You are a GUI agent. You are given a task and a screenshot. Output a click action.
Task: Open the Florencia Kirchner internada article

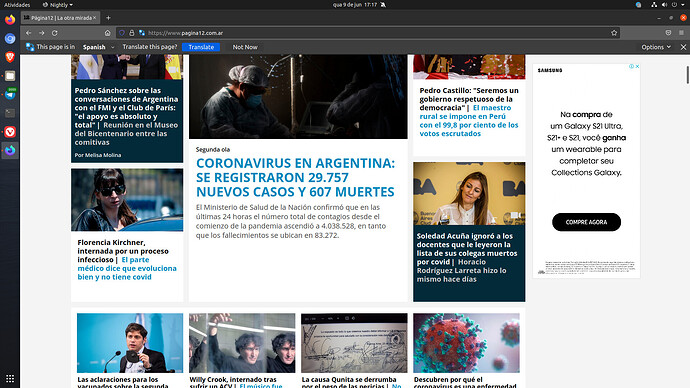pyautogui.click(x=123, y=251)
